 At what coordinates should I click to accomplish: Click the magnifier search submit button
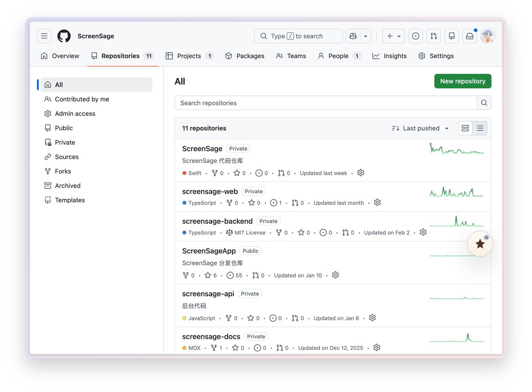pyautogui.click(x=484, y=103)
